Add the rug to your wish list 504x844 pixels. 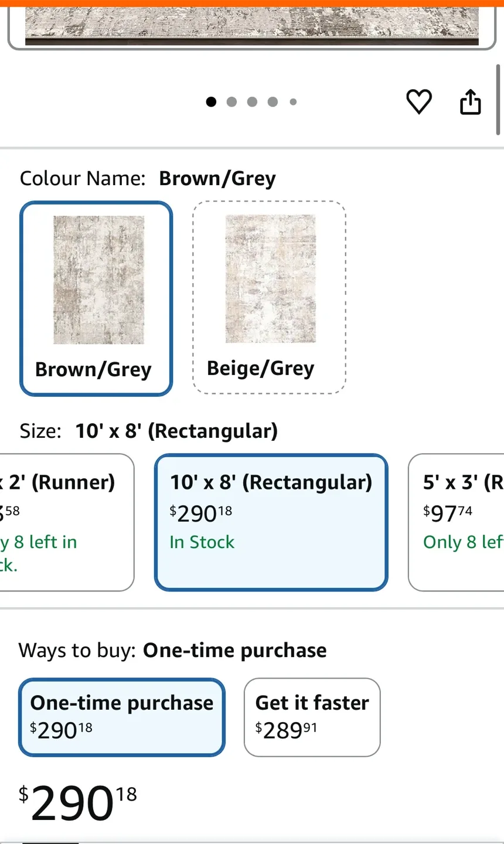(x=419, y=101)
